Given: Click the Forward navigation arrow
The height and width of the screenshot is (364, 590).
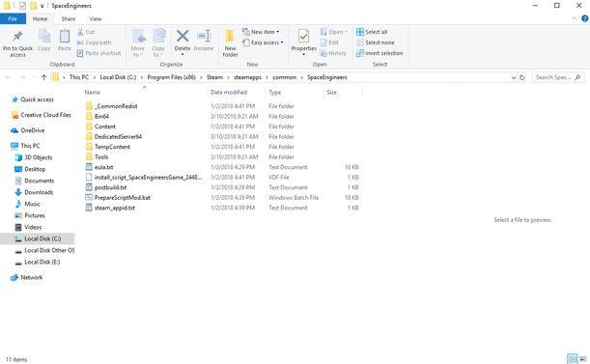Looking at the screenshot, I should (22, 77).
